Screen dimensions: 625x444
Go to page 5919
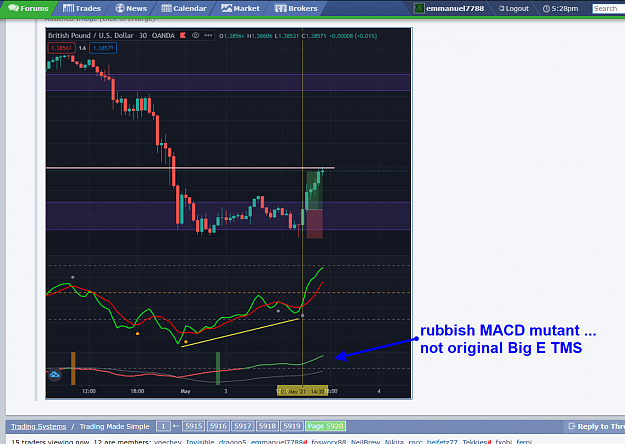pos(292,426)
